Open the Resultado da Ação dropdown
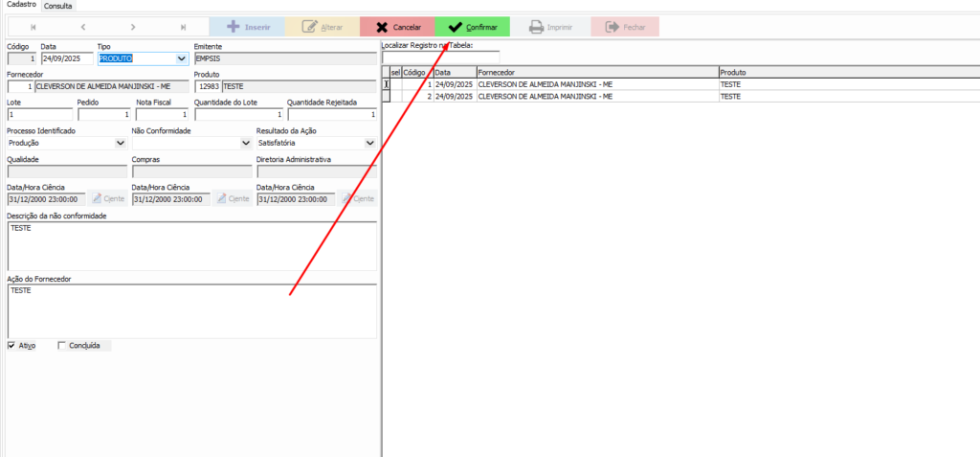 [369, 143]
